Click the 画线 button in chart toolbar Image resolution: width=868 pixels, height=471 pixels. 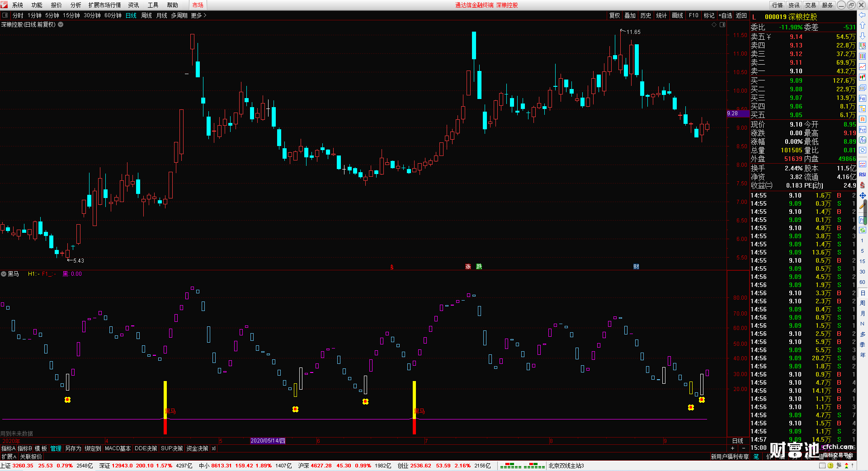click(678, 15)
